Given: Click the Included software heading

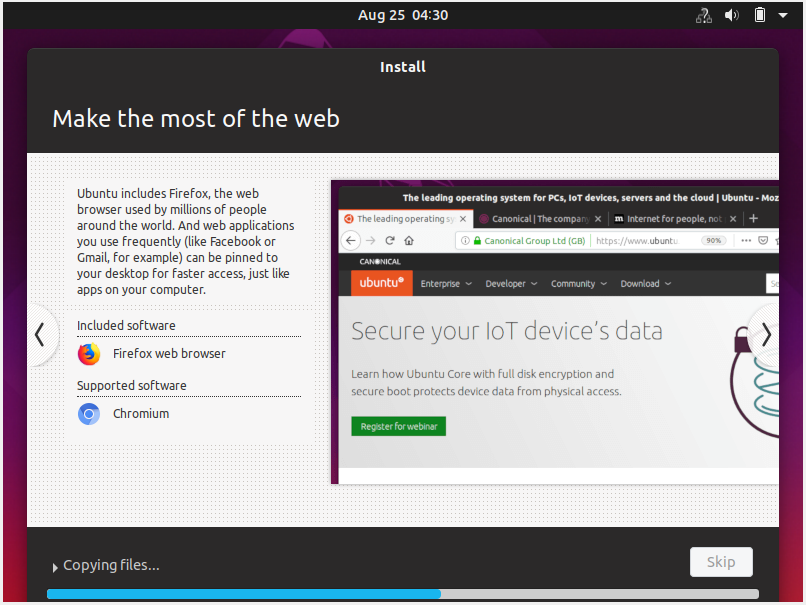Looking at the screenshot, I should click(126, 325).
